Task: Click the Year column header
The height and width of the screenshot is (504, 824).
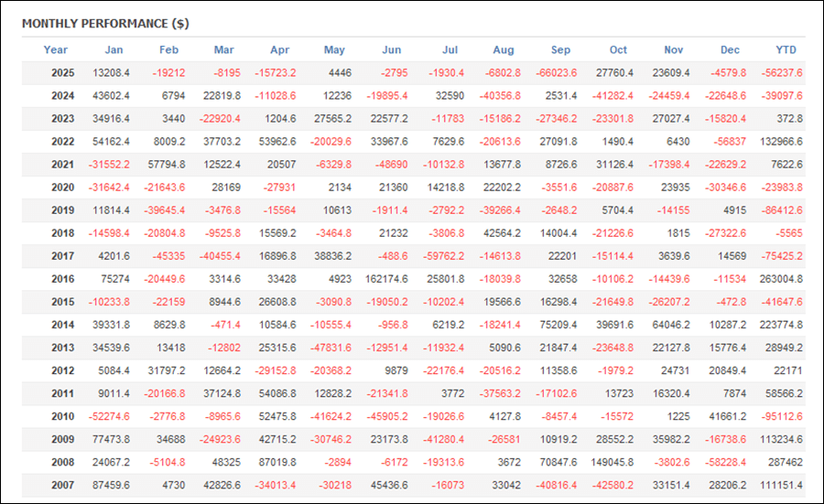Action: pos(56,50)
